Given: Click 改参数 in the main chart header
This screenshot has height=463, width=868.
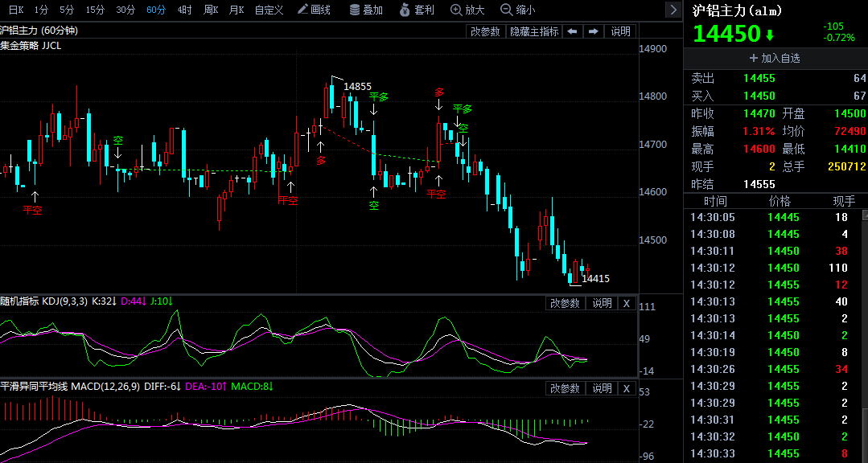Looking at the screenshot, I should click(485, 31).
